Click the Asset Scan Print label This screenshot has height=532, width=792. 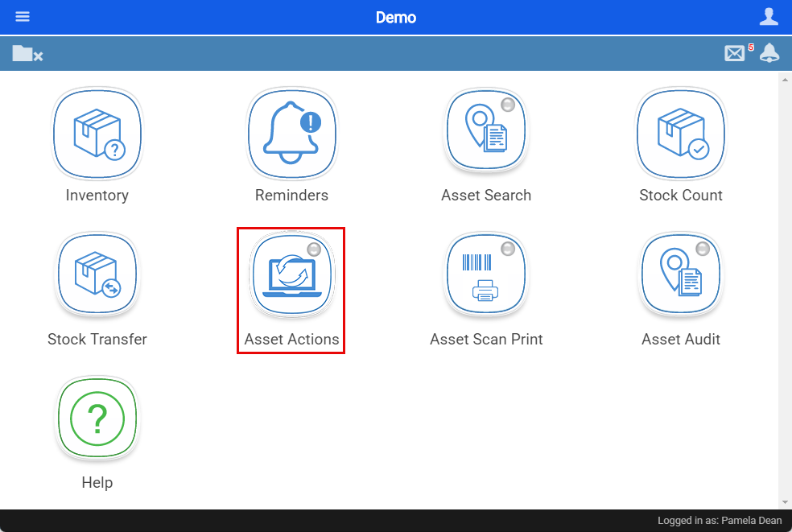pos(486,339)
